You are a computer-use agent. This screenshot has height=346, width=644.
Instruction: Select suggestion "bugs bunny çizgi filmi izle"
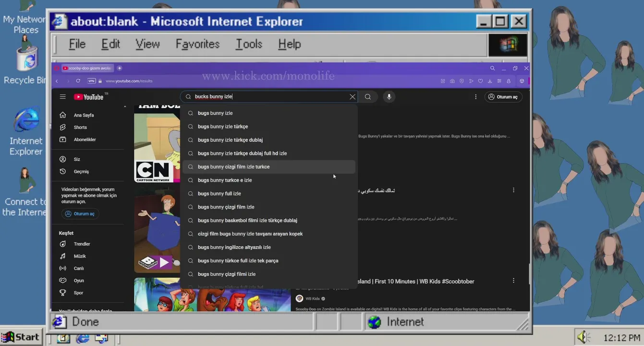point(269,274)
